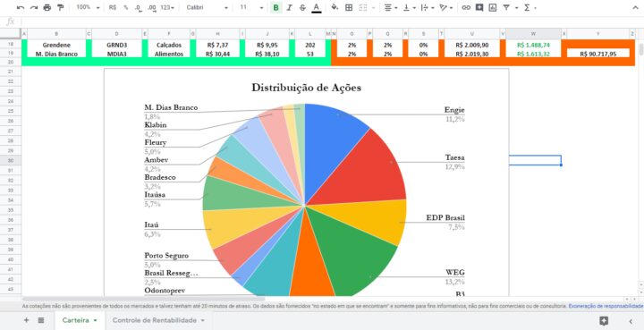
Task: Add a new sheet with the plus button
Action: coord(26,320)
